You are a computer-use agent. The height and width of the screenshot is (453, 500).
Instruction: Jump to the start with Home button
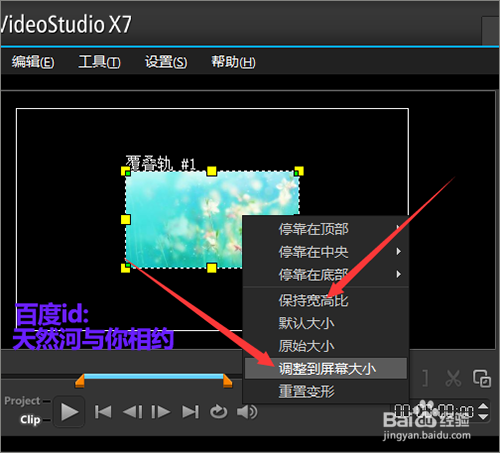click(x=103, y=412)
